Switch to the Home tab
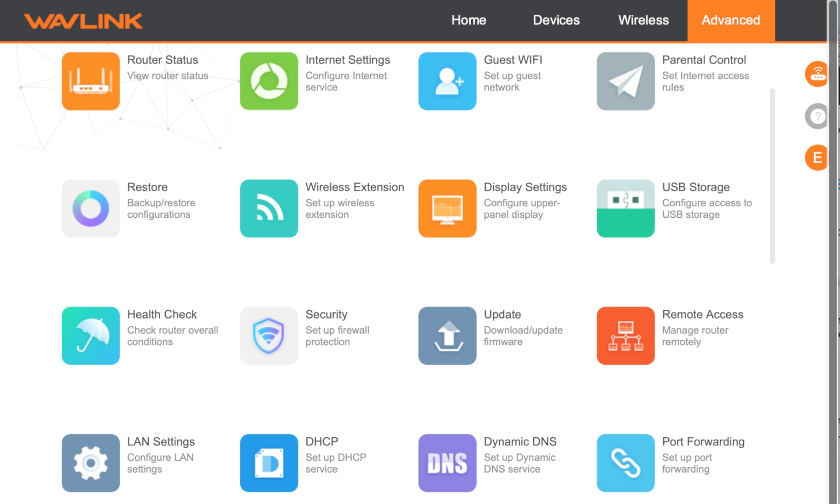This screenshot has width=840, height=504. [468, 20]
